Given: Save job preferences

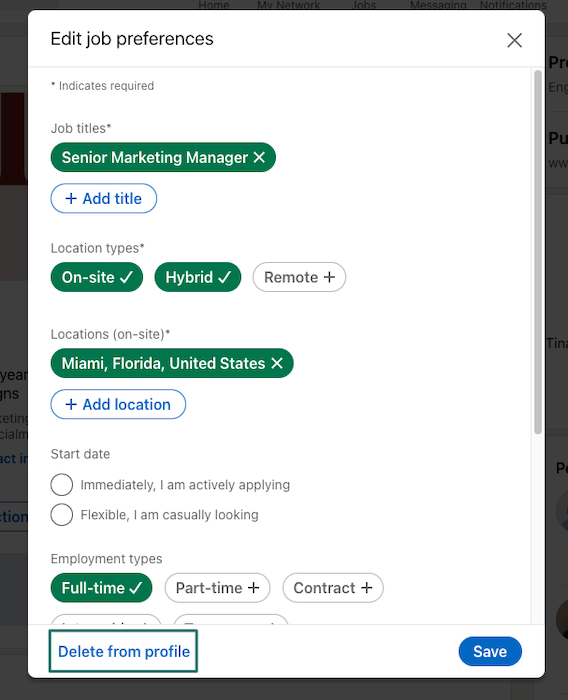Looking at the screenshot, I should pos(490,651).
